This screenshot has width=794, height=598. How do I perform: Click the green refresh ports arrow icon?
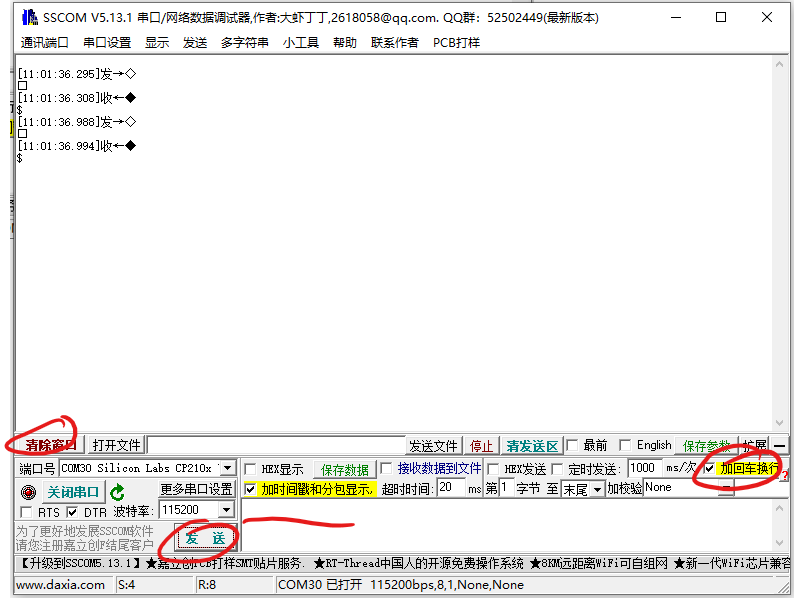(117, 492)
